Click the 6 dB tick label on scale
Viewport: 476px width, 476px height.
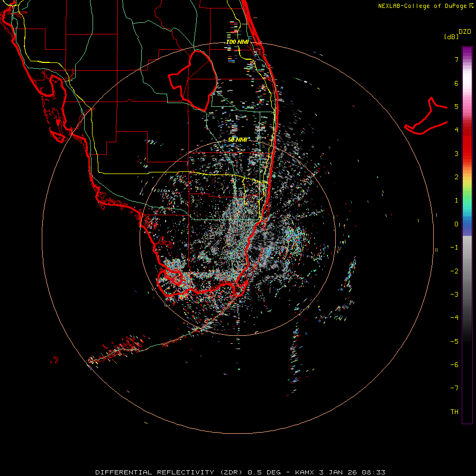click(x=456, y=83)
